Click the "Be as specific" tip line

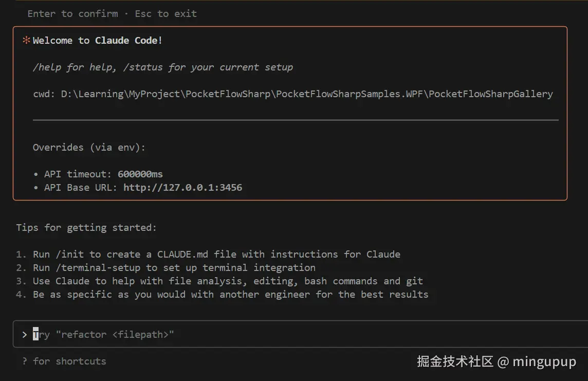(x=230, y=295)
